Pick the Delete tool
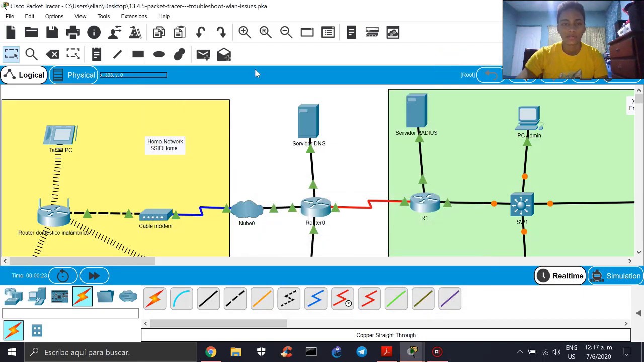644x362 pixels. point(52,54)
